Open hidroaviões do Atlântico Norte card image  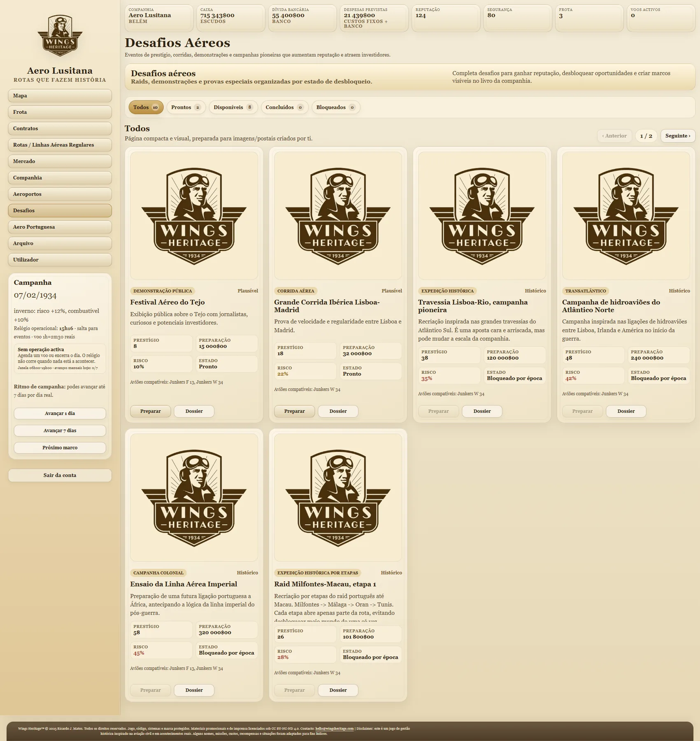click(626, 216)
